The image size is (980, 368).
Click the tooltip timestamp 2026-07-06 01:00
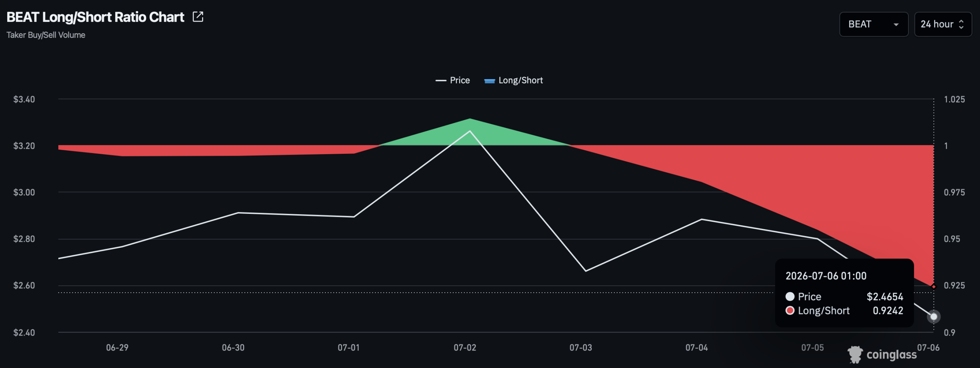(x=826, y=276)
